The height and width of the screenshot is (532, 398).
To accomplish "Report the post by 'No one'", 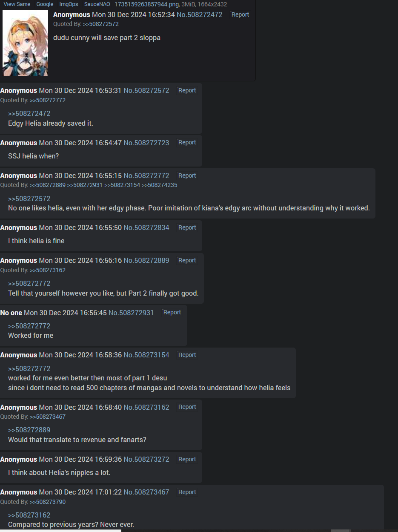I will coord(172,312).
